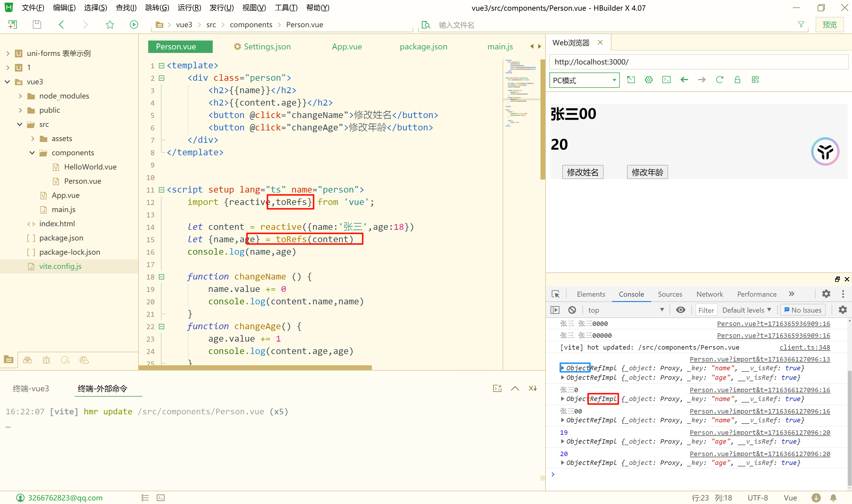Click the save file icon

click(x=37, y=25)
